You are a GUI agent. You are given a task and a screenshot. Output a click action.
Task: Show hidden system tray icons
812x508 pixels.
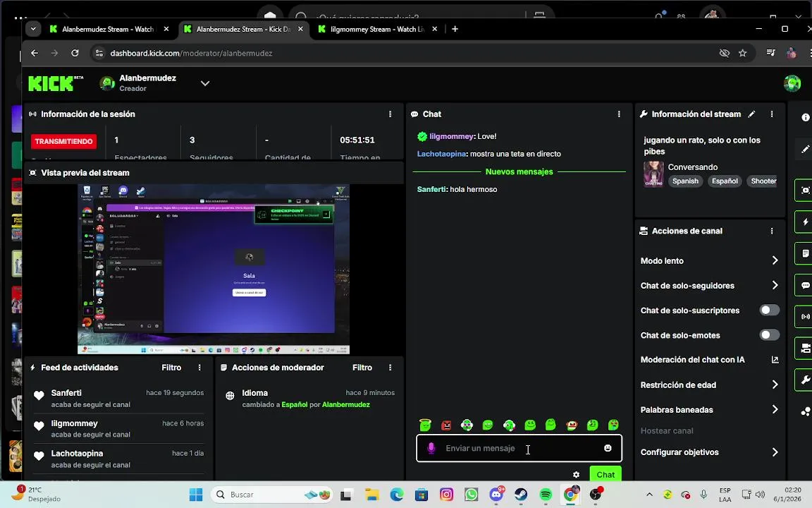tap(649, 495)
